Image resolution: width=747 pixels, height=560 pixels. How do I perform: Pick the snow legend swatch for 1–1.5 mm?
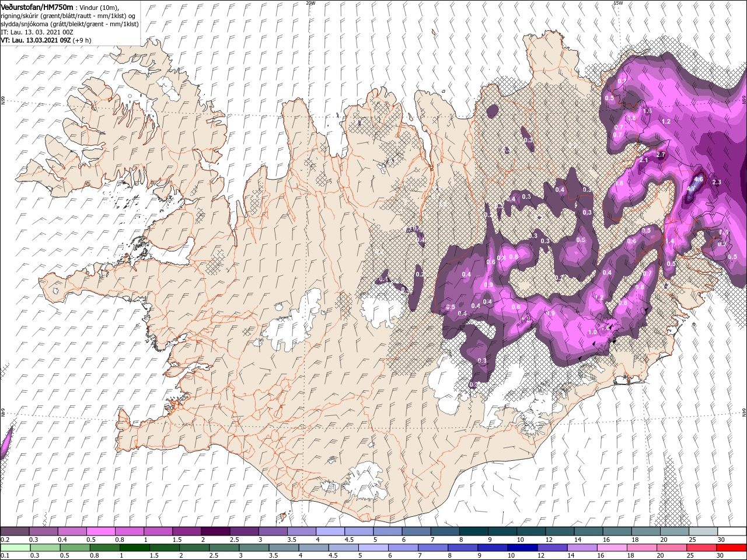pyautogui.click(x=158, y=531)
